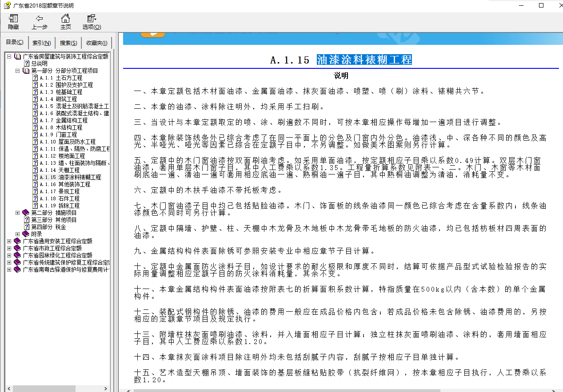Maximize the help window

(541, 5)
